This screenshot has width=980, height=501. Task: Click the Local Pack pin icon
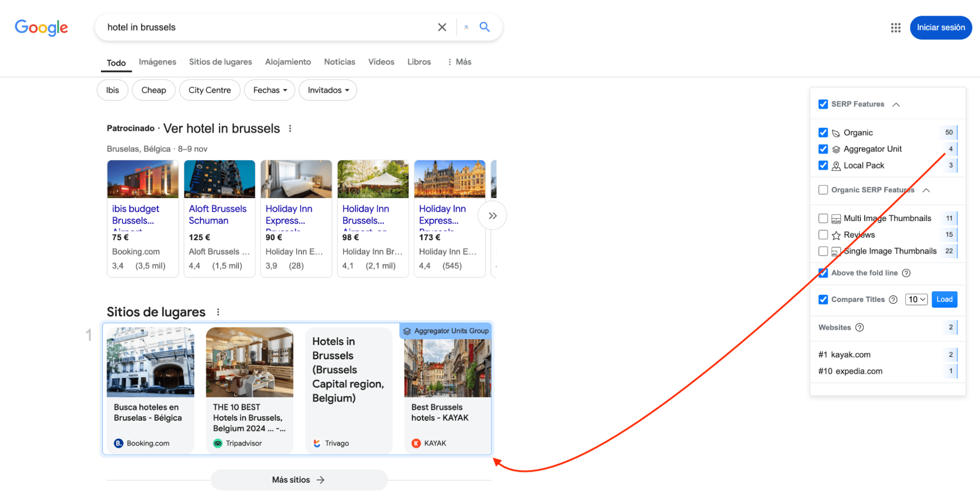click(x=836, y=166)
